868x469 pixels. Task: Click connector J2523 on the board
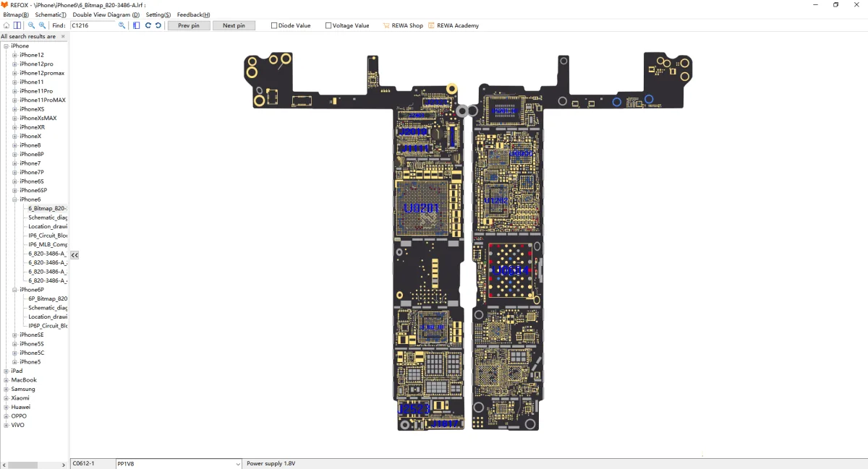coord(414,408)
